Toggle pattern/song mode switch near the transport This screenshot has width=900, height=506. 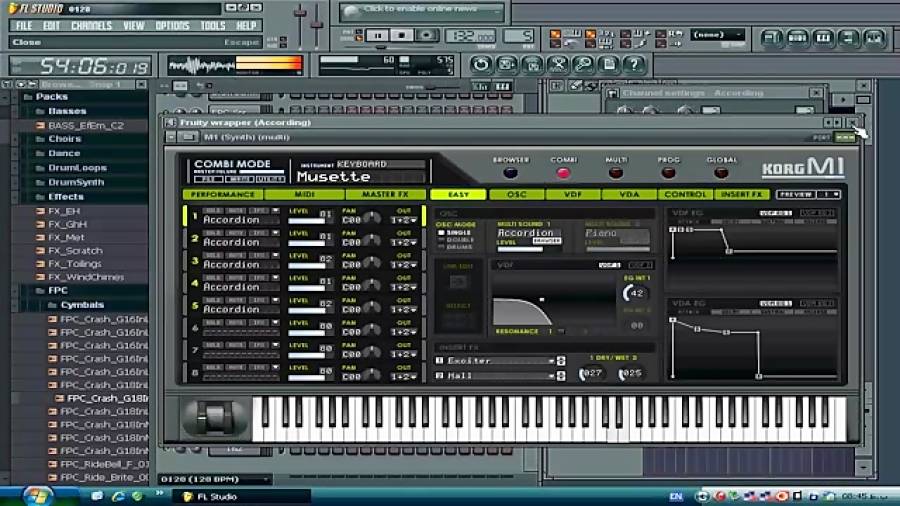point(359,36)
